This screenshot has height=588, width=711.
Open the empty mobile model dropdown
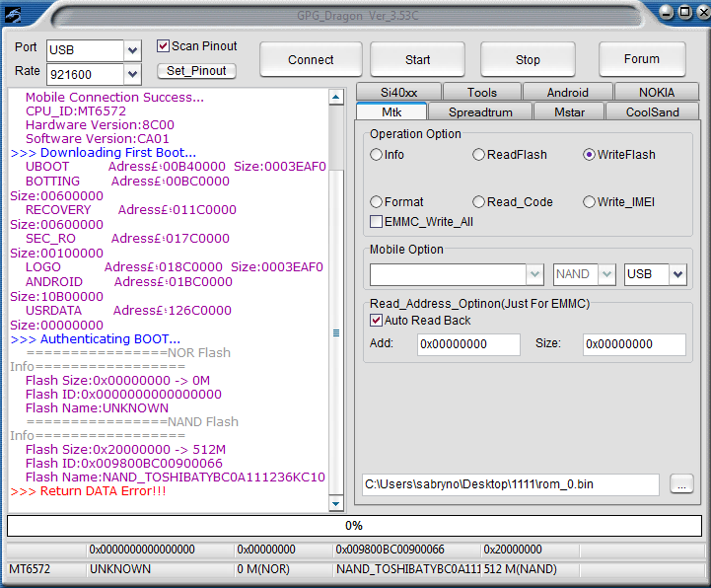coord(534,274)
